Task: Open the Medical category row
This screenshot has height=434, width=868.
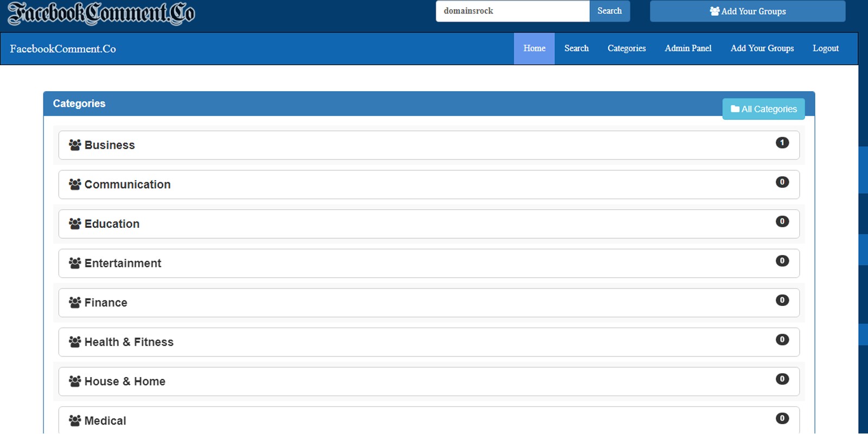Action: (429, 420)
